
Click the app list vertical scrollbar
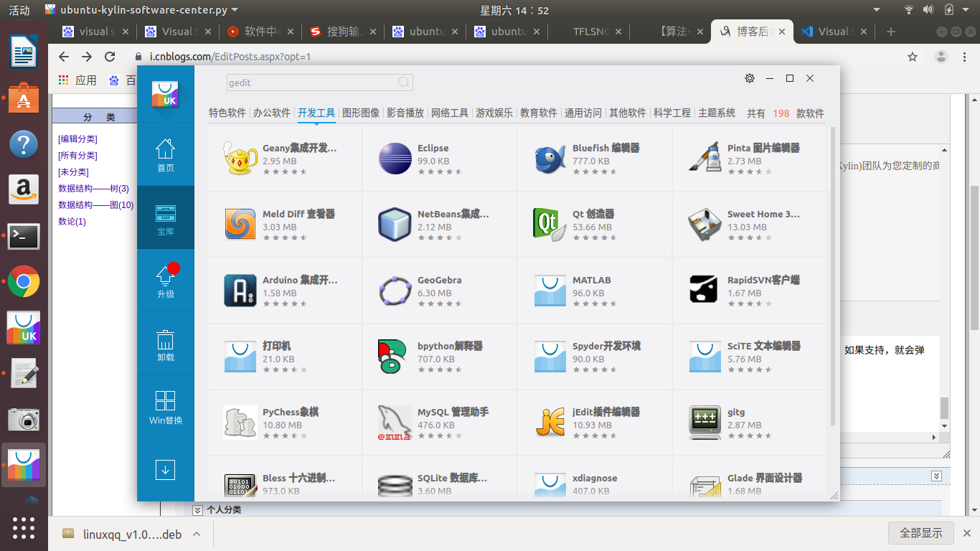click(832, 276)
